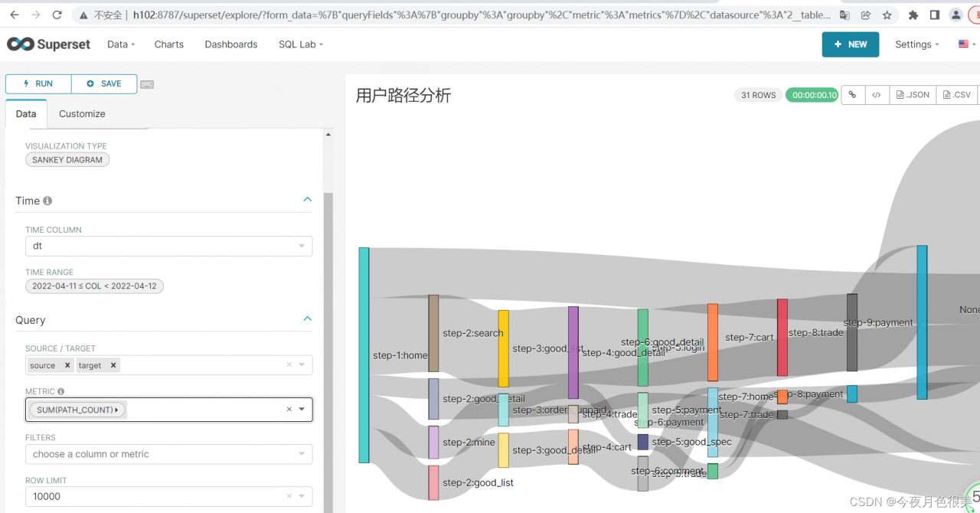Click the chart title 用户路径分析
Screen dimensions: 980x513
(x=403, y=96)
